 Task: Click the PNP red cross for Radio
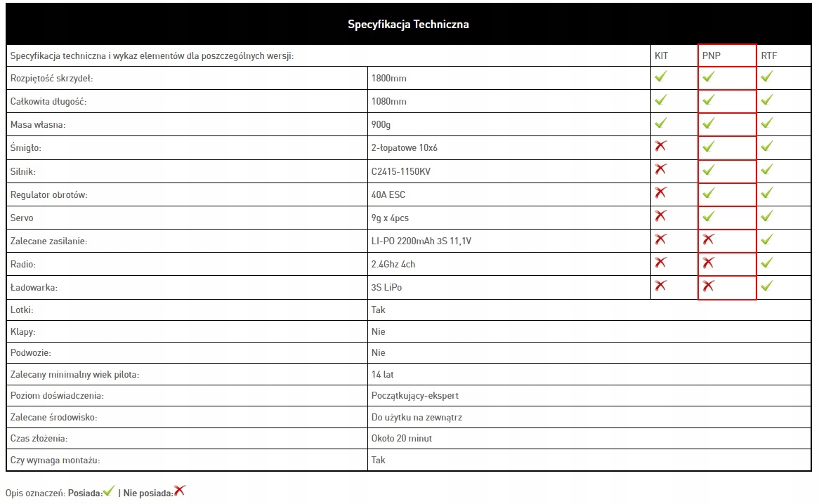708,263
